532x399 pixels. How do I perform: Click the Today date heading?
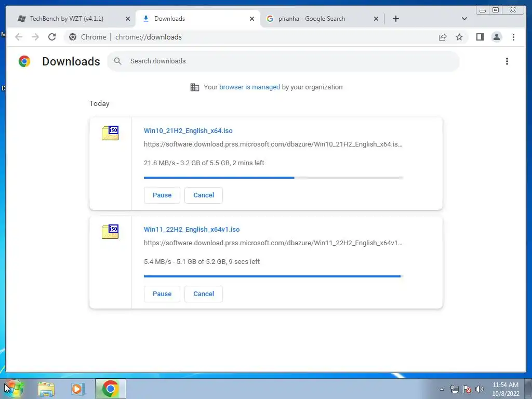click(x=99, y=103)
